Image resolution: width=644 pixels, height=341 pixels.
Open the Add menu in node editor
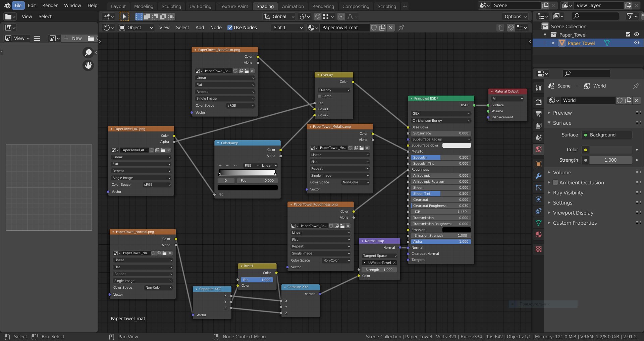pos(200,27)
